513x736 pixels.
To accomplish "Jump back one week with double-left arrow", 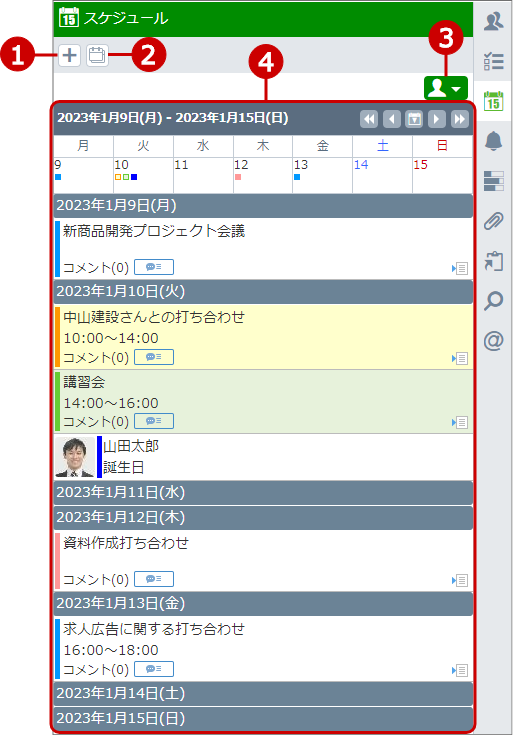I will (369, 119).
